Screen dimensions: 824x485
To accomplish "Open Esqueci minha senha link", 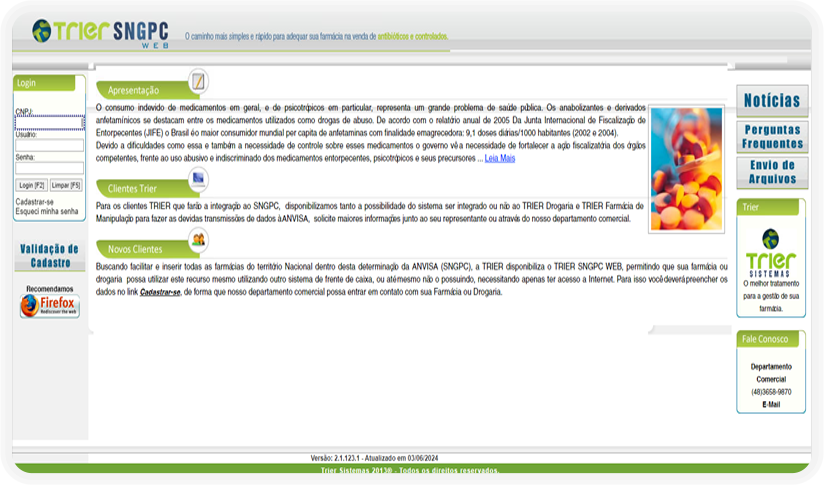I will 47,211.
